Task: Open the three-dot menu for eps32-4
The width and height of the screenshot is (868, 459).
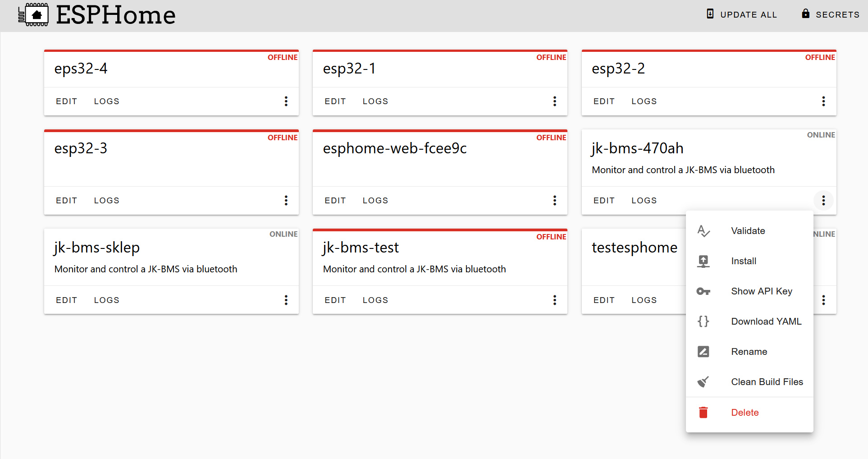Action: click(x=286, y=101)
